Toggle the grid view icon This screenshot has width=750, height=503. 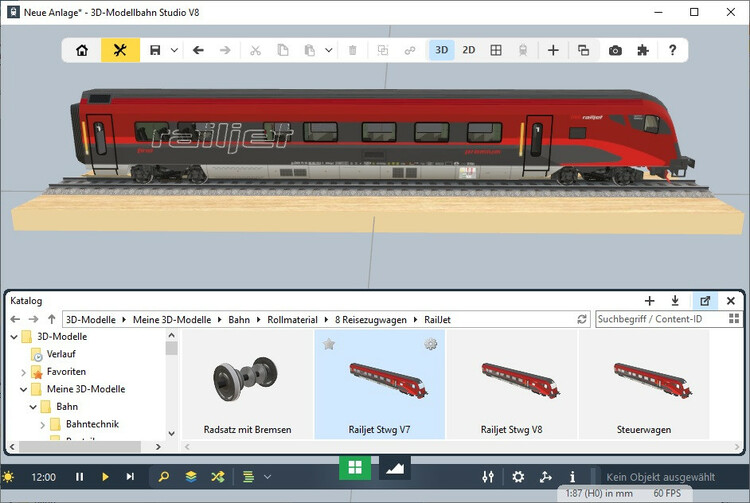click(496, 50)
